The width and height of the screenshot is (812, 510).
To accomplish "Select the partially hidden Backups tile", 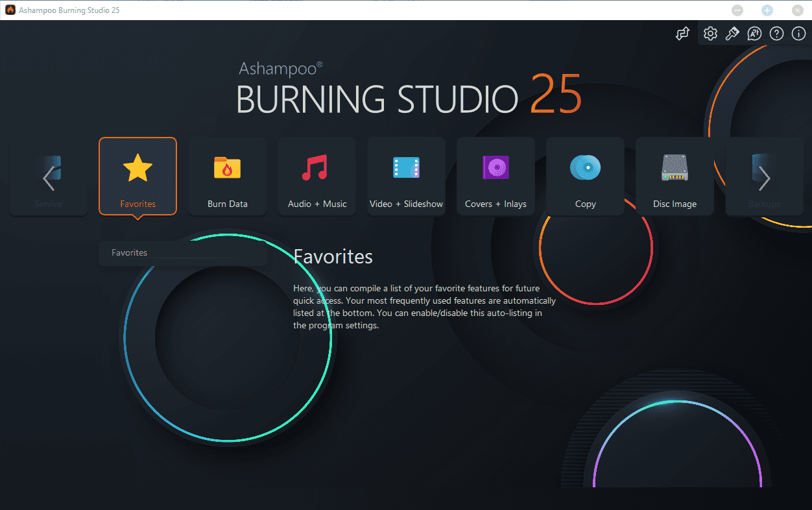I will [x=764, y=176].
